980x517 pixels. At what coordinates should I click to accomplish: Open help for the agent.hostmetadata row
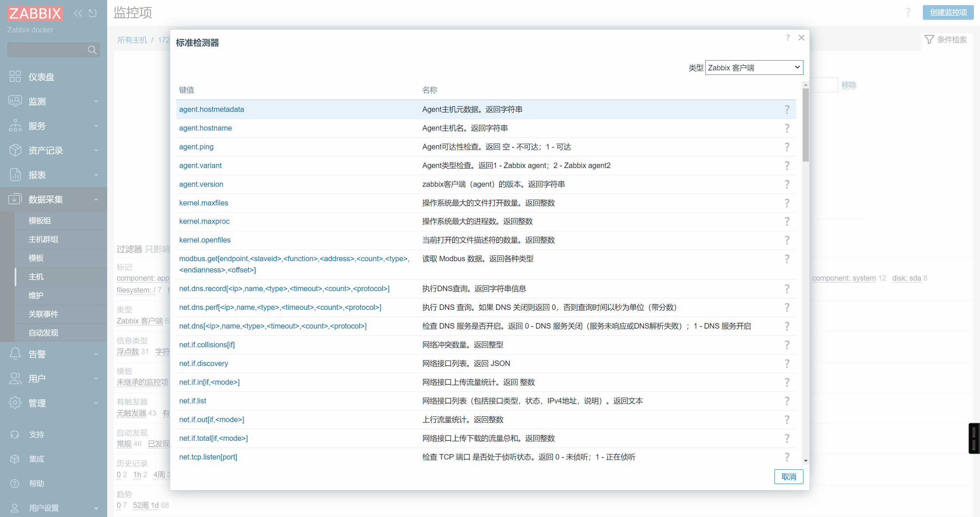click(787, 110)
